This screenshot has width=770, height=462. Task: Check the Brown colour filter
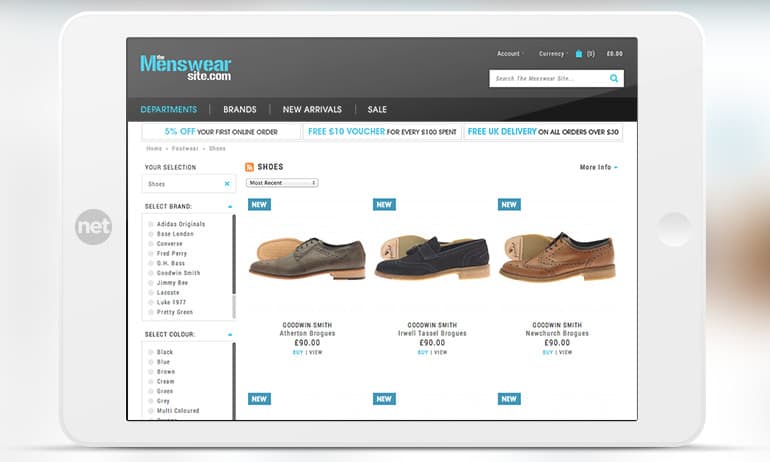(151, 372)
